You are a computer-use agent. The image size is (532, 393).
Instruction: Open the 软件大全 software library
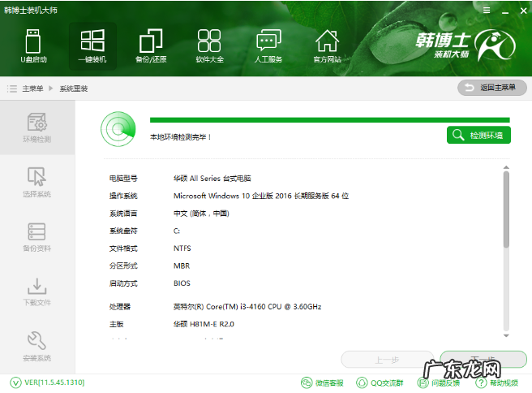[210, 46]
